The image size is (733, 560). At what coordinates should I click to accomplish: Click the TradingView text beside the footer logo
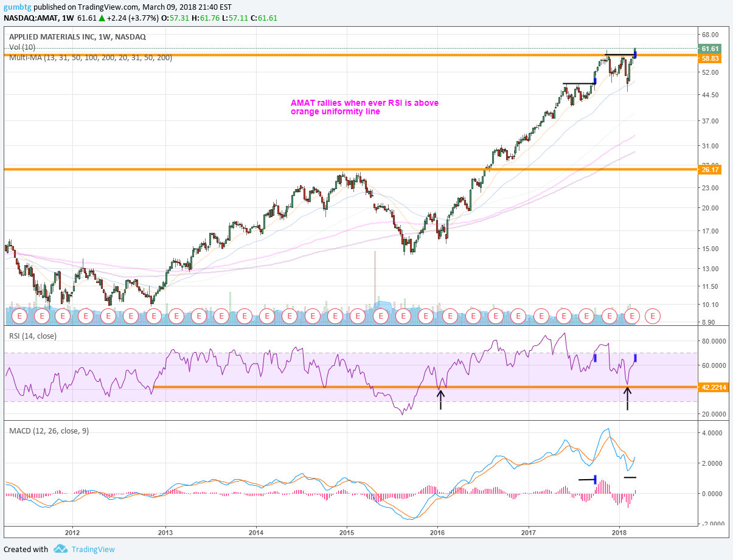click(x=93, y=549)
